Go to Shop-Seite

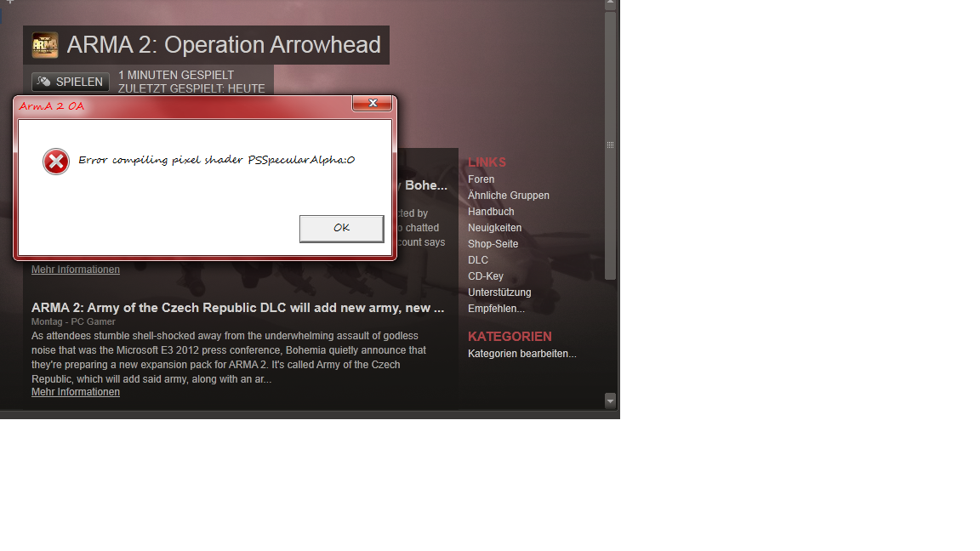493,244
